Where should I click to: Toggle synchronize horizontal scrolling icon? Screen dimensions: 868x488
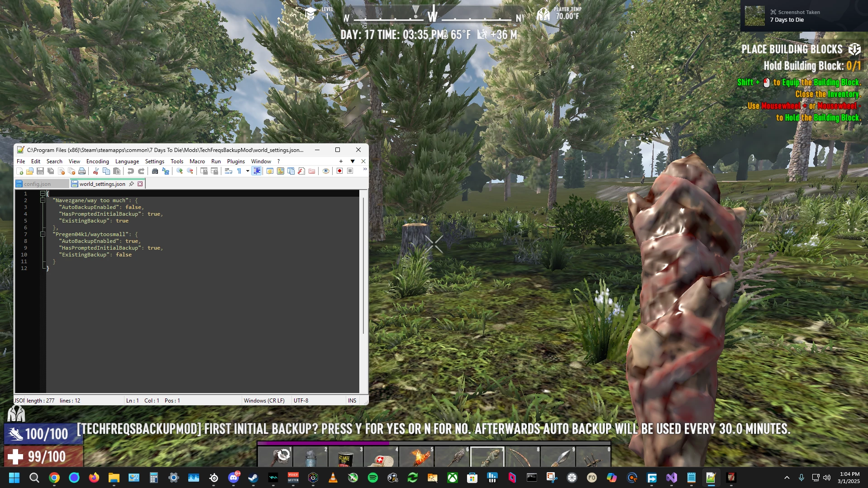click(x=215, y=171)
